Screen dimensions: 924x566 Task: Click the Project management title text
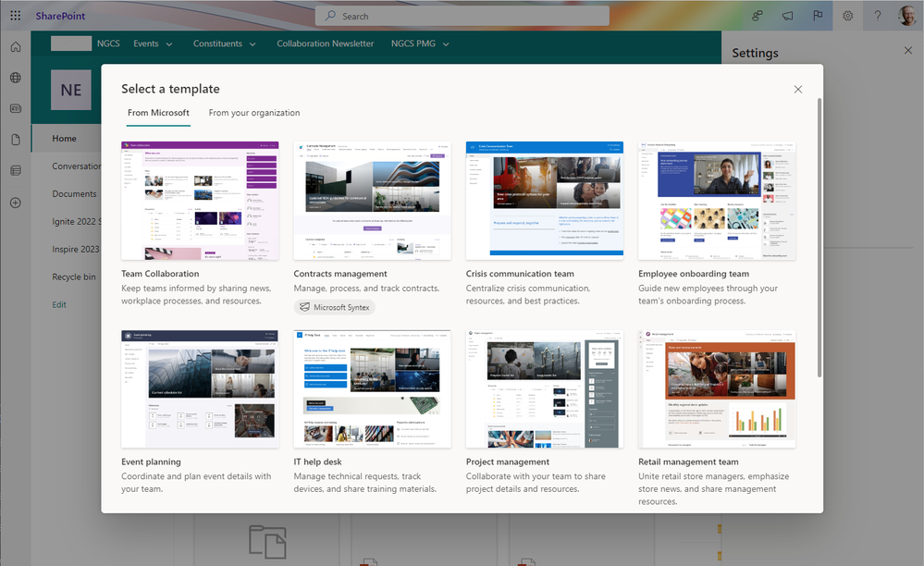pyautogui.click(x=508, y=461)
